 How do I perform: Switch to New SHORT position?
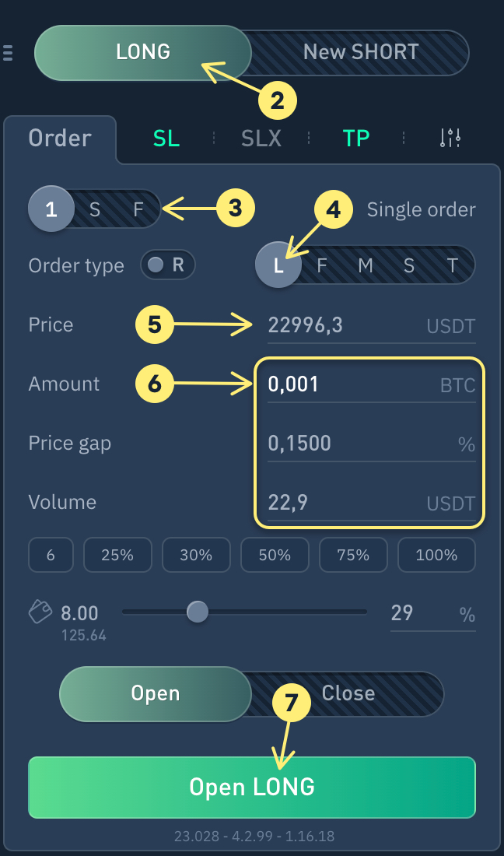pos(361,53)
